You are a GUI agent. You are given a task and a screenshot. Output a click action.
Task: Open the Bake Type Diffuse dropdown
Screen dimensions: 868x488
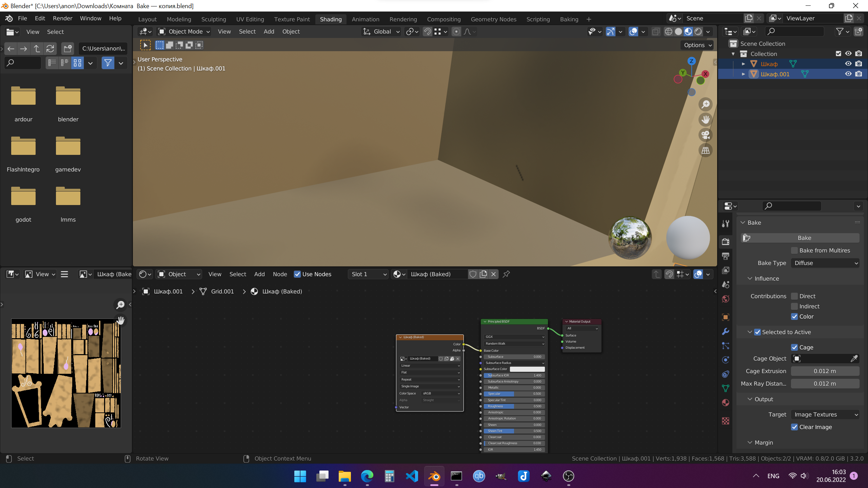(x=825, y=263)
